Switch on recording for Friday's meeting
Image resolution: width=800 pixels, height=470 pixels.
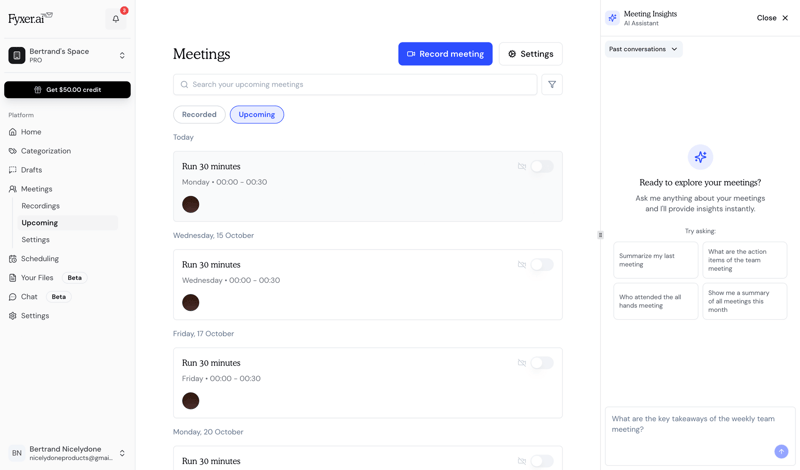pos(541,363)
